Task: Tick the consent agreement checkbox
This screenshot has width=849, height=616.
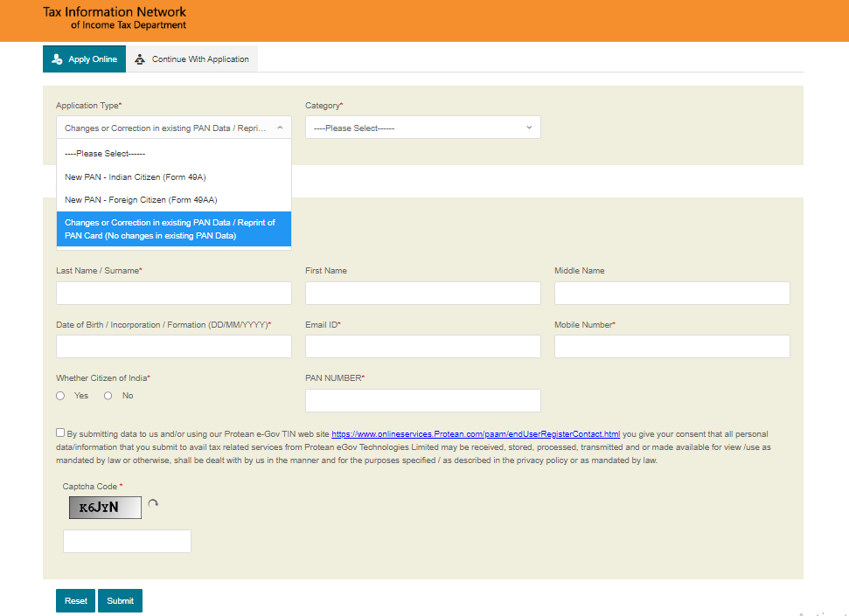Action: (60, 433)
